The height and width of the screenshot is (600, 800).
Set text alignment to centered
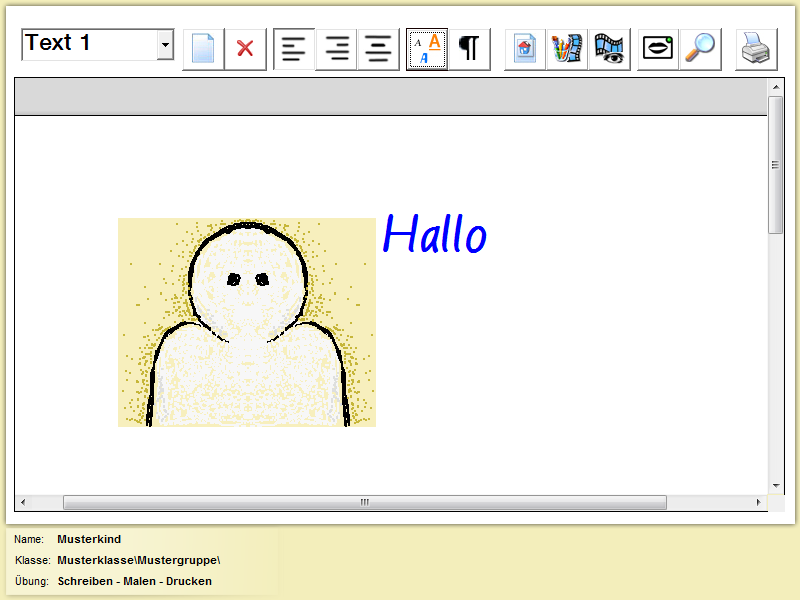tap(378, 48)
